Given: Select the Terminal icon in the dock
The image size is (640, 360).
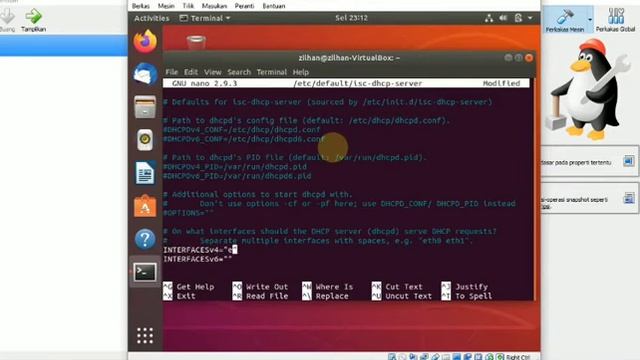Looking at the screenshot, I should point(145,272).
